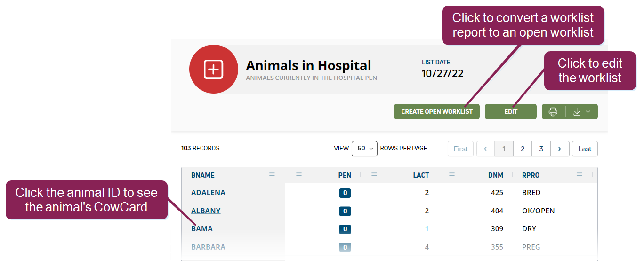Go to previous page arrow
The height and width of the screenshot is (266, 644).
point(485,149)
